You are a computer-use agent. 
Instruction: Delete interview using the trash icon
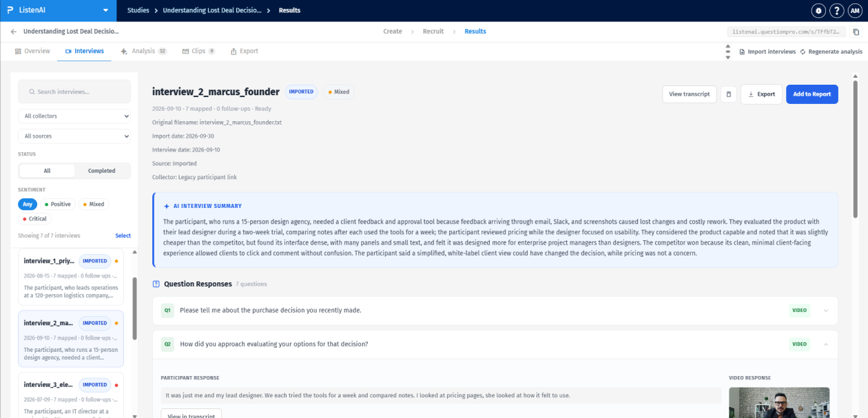[728, 94]
